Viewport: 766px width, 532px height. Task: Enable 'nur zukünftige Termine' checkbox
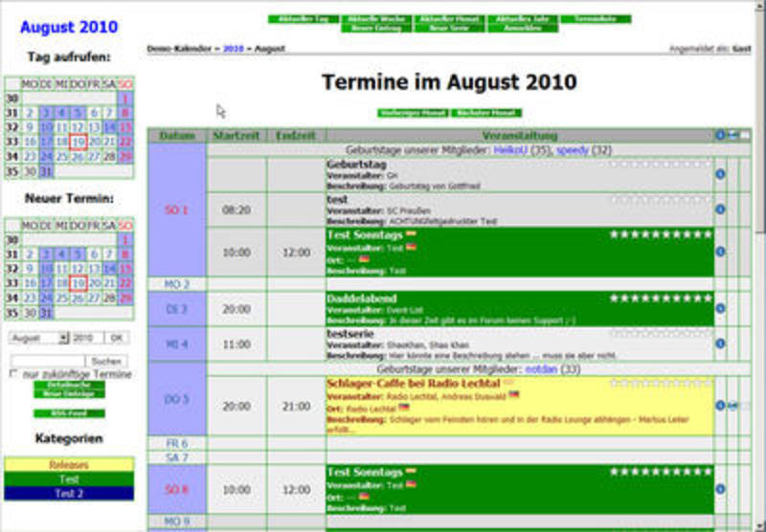tap(13, 374)
